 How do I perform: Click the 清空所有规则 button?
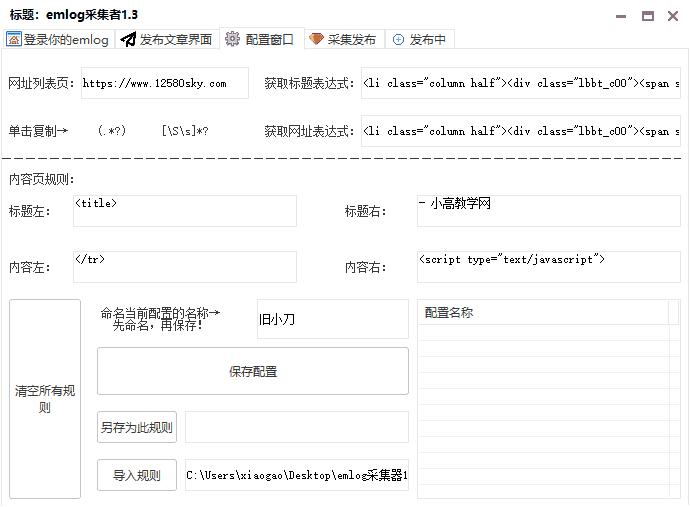click(x=45, y=398)
